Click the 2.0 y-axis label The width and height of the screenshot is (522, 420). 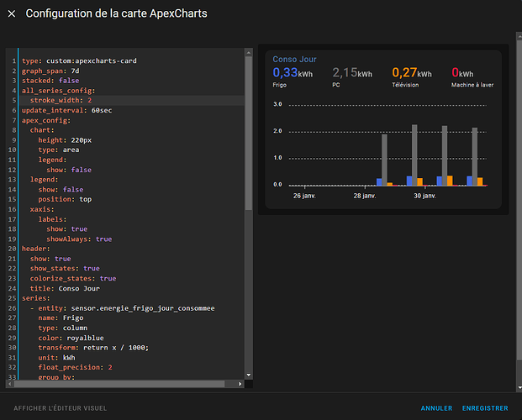click(x=277, y=131)
